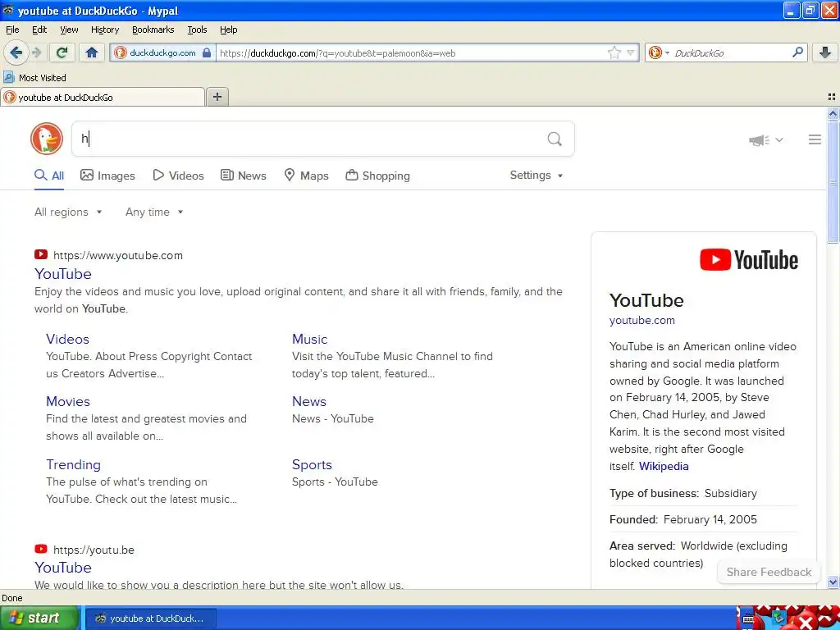Screen dimensions: 840x630
Task: Open the View menu
Action: pos(69,30)
